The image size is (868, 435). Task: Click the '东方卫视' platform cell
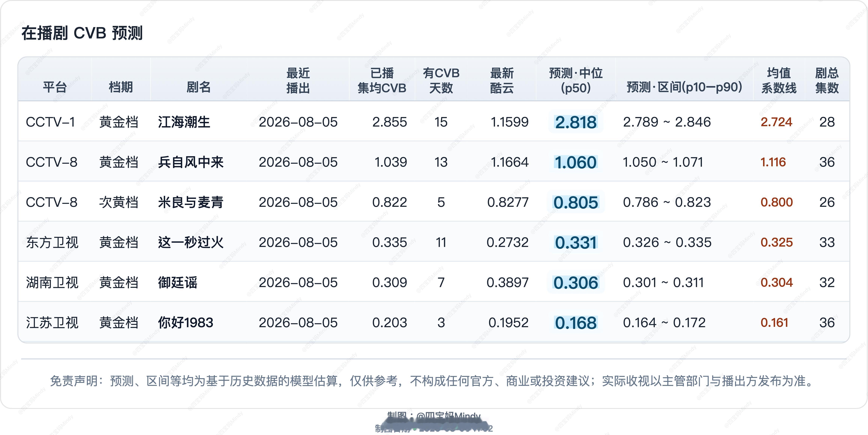tap(52, 242)
